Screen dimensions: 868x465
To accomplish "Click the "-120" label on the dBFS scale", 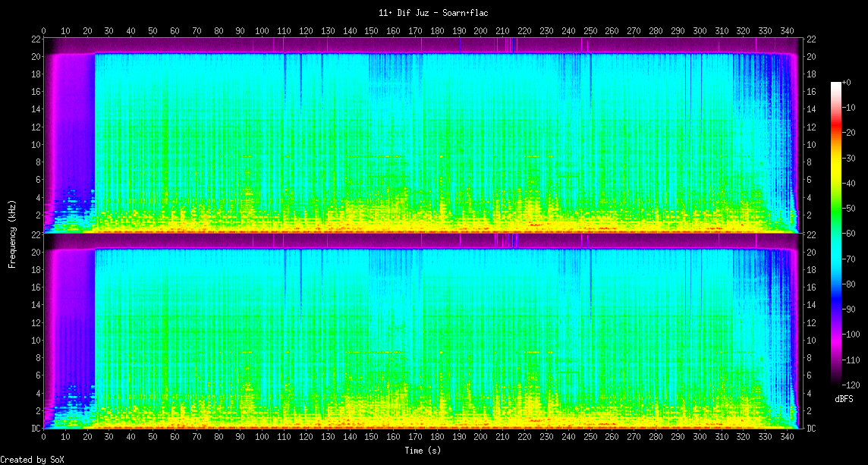I will pyautogui.click(x=852, y=385).
